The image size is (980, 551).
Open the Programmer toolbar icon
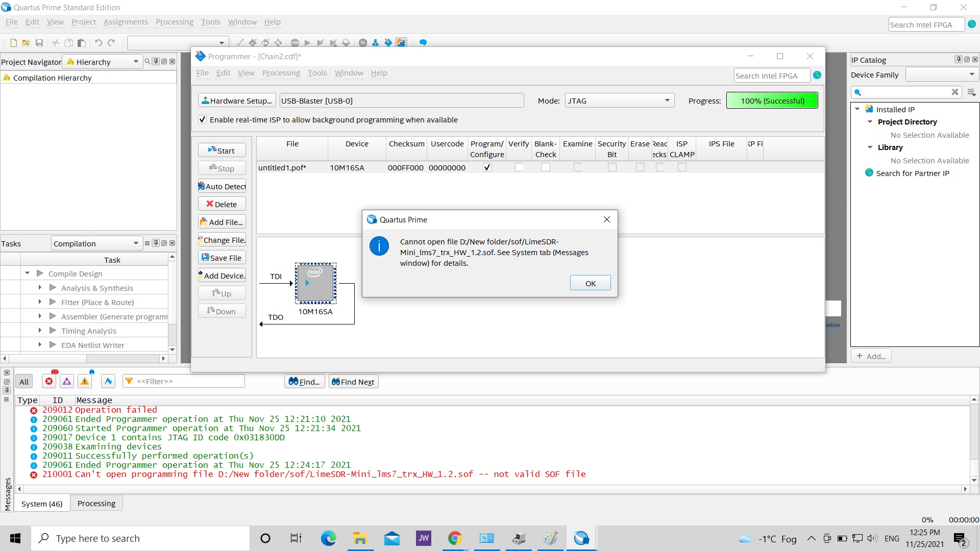(388, 43)
